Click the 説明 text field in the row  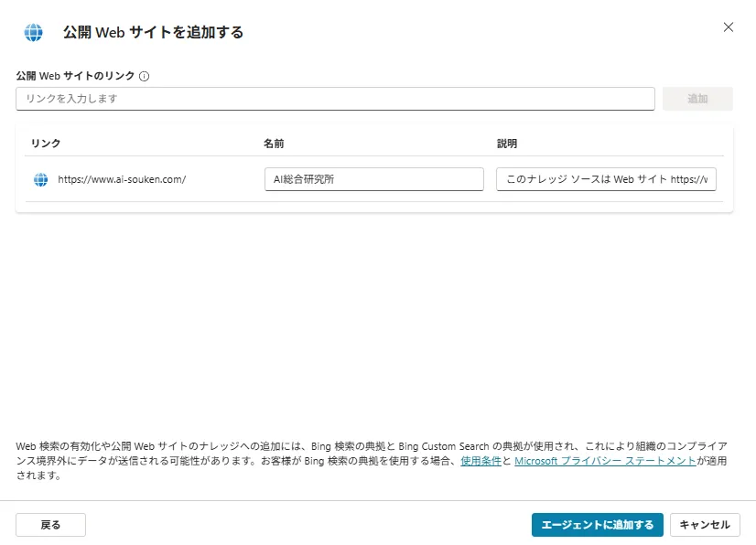click(606, 179)
